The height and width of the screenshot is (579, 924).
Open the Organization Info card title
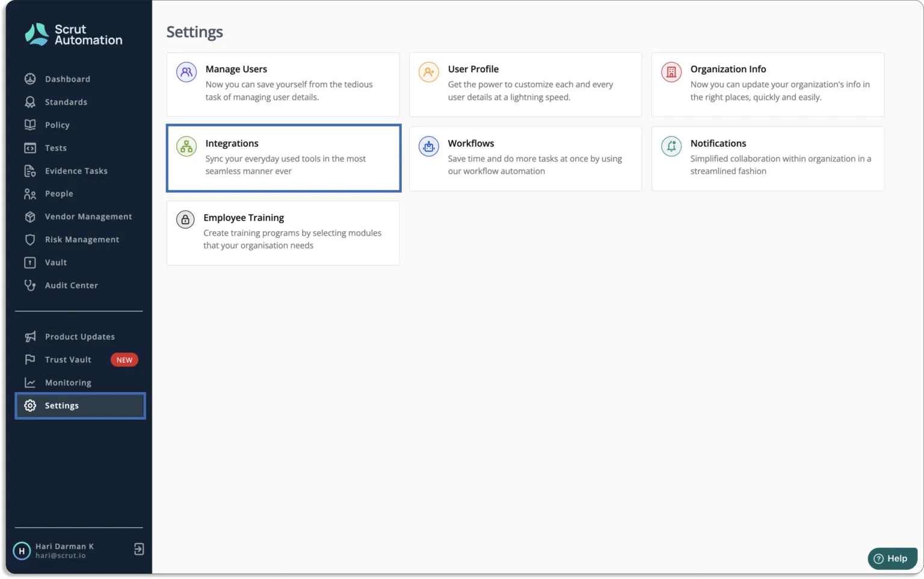(x=728, y=69)
